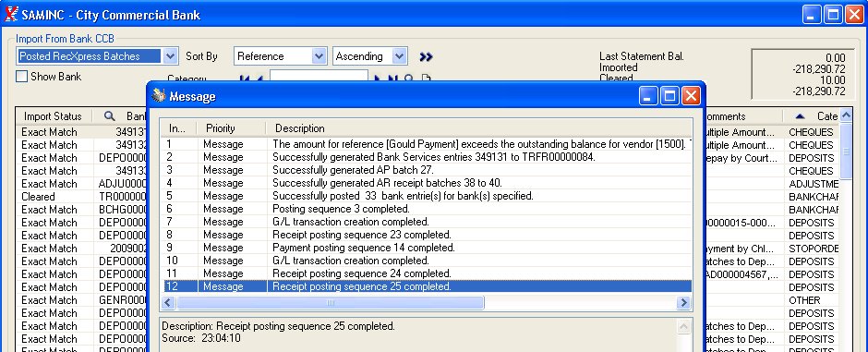The image size is (868, 352).
Task: Click the double-arrow go button beside Ascending
Action: pyautogui.click(x=426, y=56)
